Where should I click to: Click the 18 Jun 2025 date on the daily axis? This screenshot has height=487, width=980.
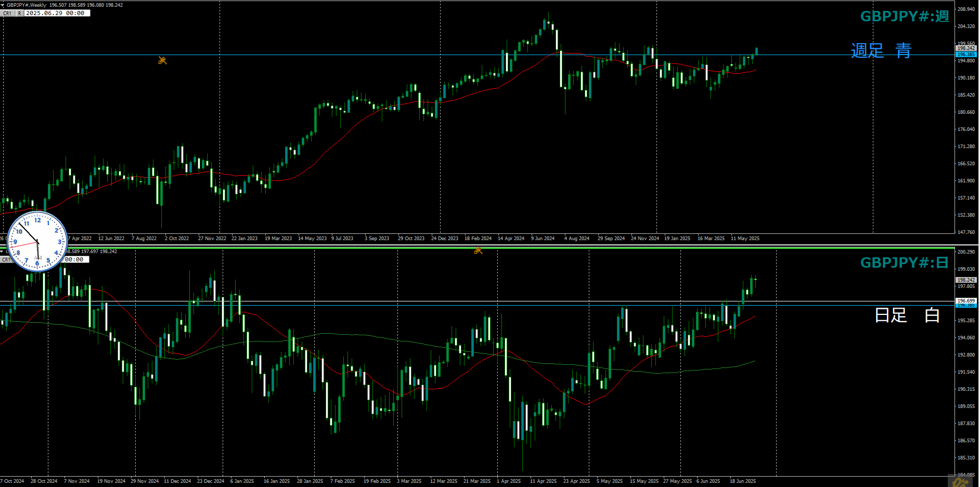coord(742,481)
